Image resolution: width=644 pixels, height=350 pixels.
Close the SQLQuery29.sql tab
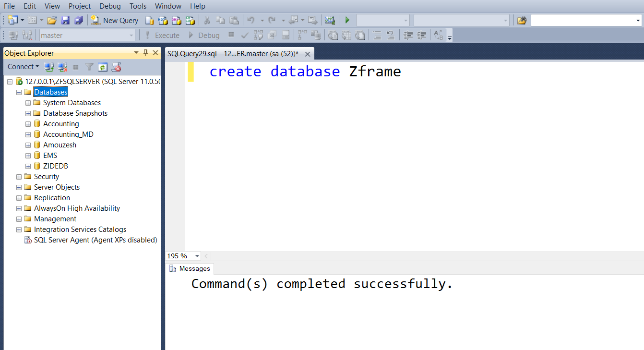coord(308,54)
